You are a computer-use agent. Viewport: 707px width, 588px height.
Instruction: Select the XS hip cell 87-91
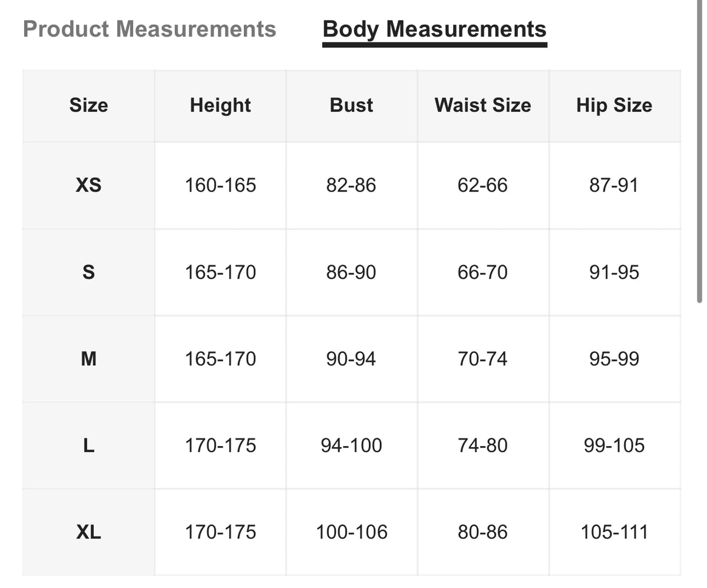tap(614, 186)
